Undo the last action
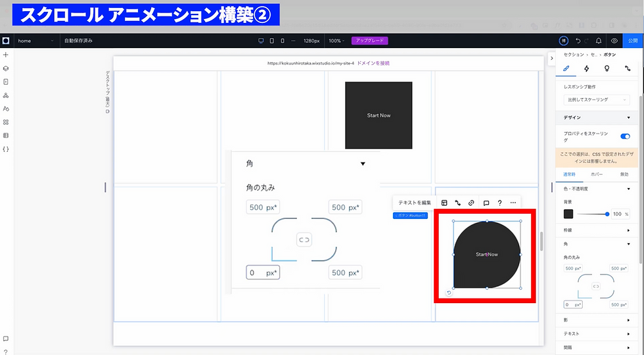 578,41
